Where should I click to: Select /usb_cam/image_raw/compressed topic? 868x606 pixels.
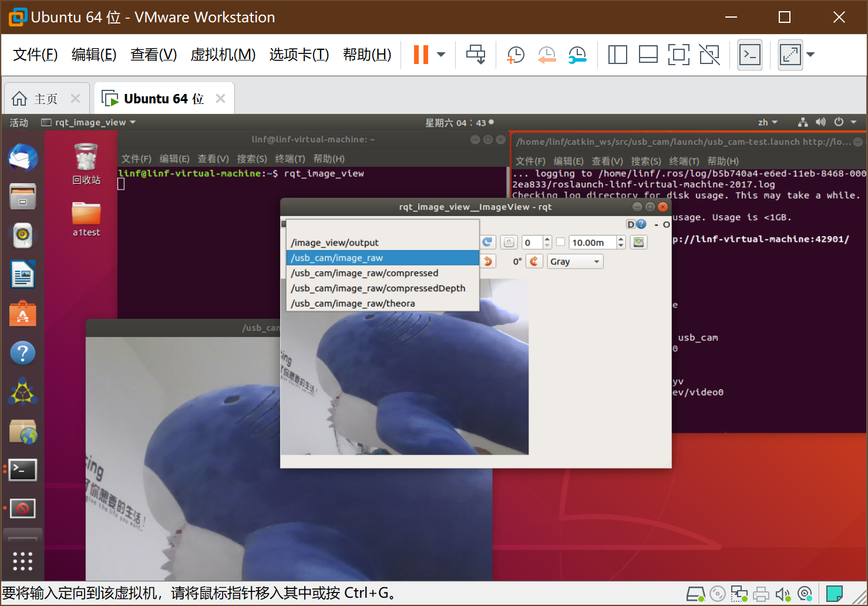(383, 273)
